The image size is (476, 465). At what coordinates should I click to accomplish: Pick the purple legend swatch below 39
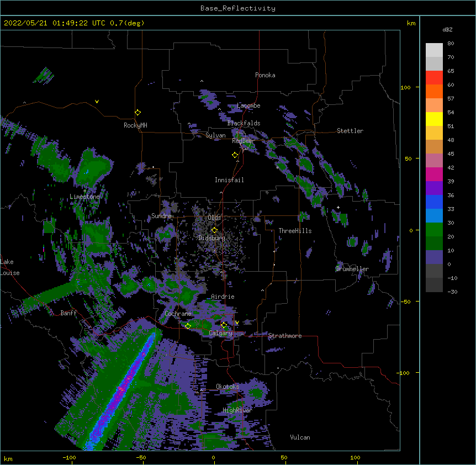[x=434, y=188]
